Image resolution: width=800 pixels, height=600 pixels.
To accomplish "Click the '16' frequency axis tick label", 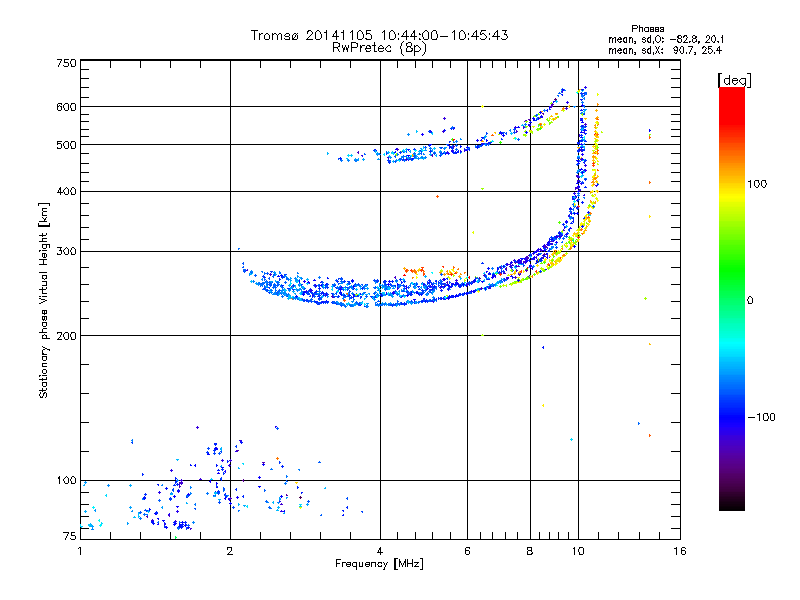I will pyautogui.click(x=680, y=551).
